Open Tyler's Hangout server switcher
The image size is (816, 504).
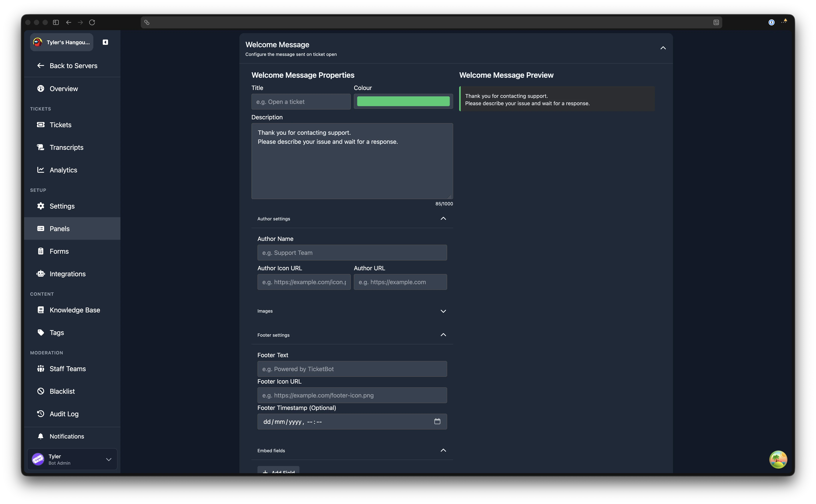(62, 42)
